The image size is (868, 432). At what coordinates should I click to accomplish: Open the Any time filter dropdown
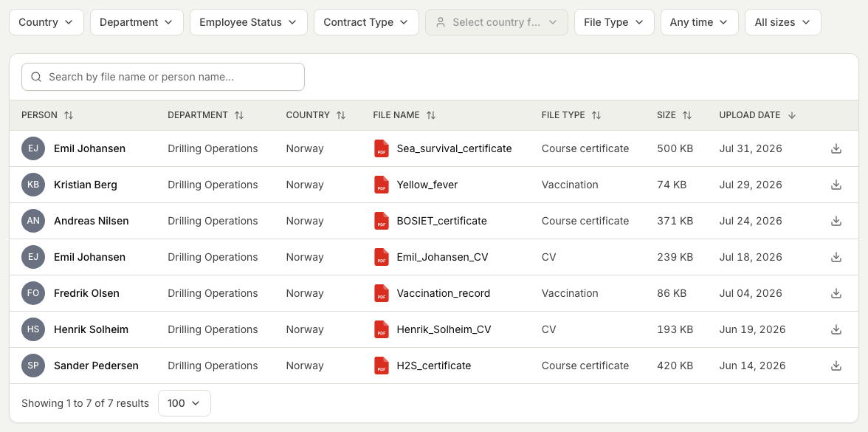pos(700,22)
